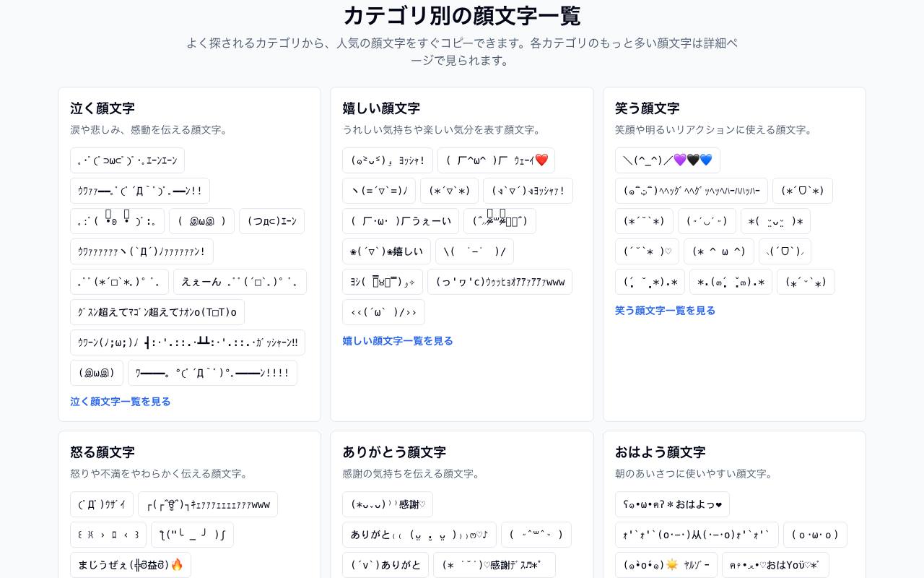Select the 怒る顔文字 category heading

point(103,452)
